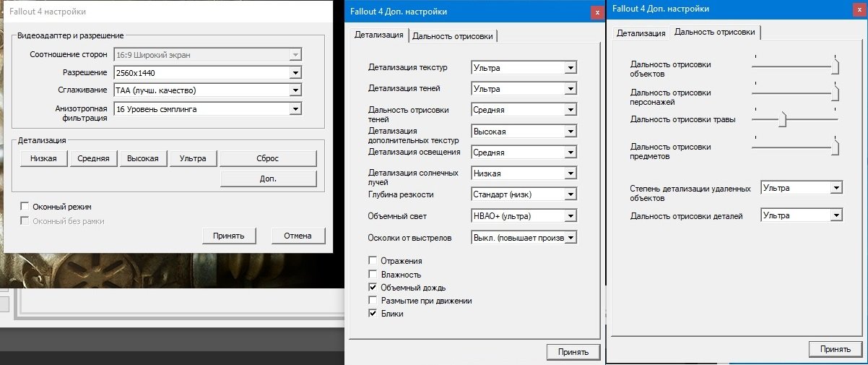Open the Анизотропная фильтрация dropdown
Image resolution: width=868 pixels, height=365 pixels.
pos(295,109)
